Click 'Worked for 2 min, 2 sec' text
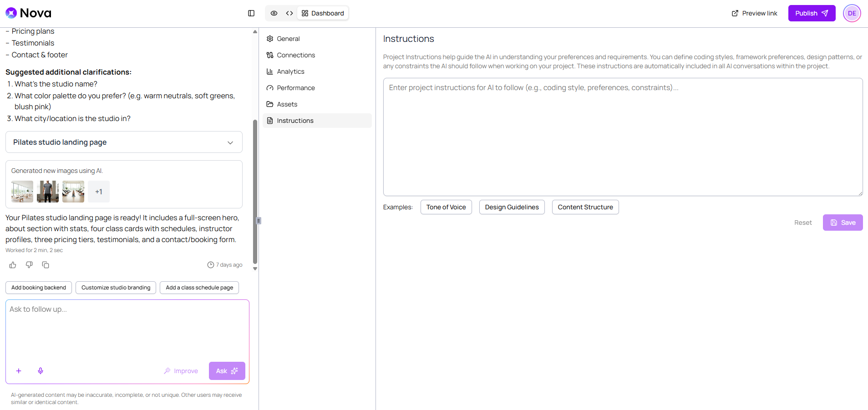Screen dimensions: 868x410 click(34, 250)
